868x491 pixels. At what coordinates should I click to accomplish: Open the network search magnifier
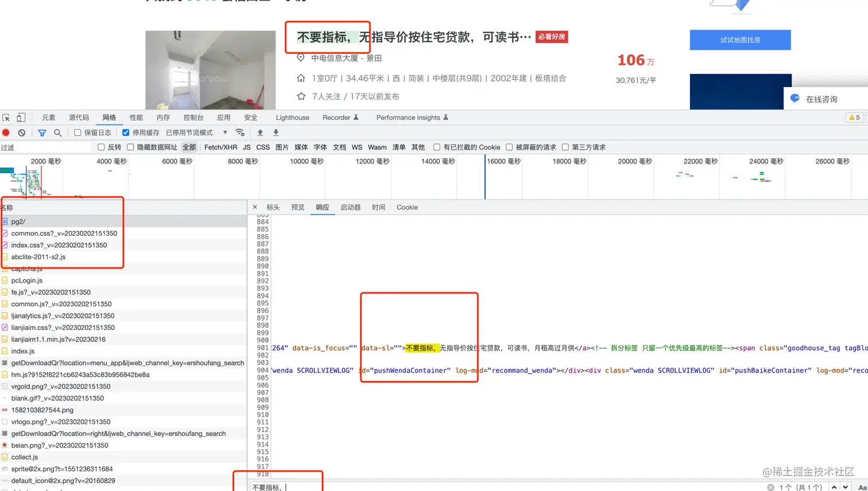pyautogui.click(x=57, y=133)
